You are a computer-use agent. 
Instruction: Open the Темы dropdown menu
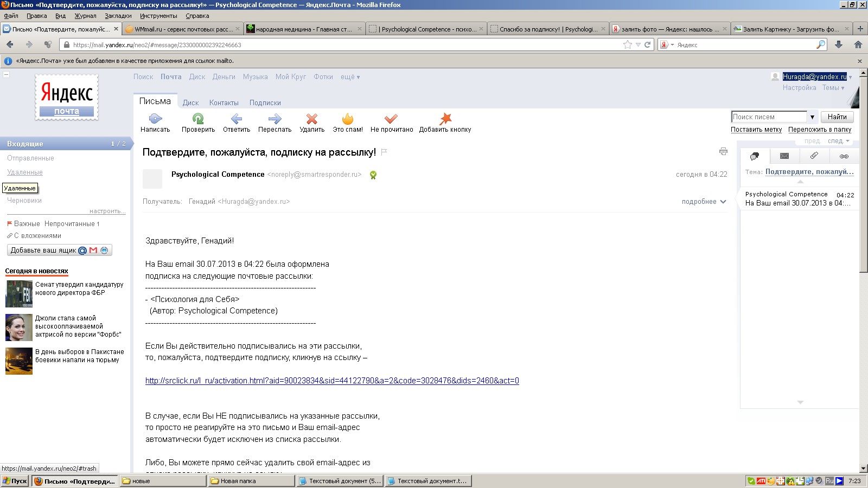tap(833, 88)
